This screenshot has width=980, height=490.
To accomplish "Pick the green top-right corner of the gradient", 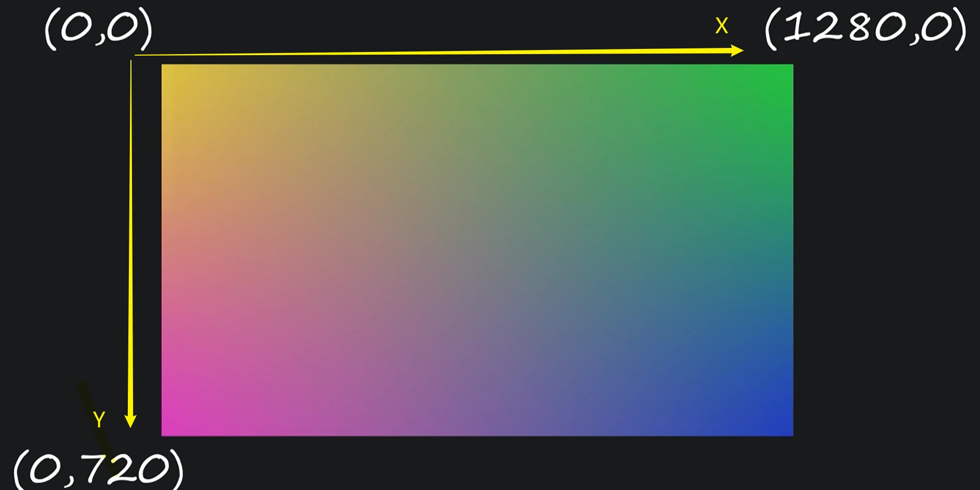I will (x=788, y=69).
